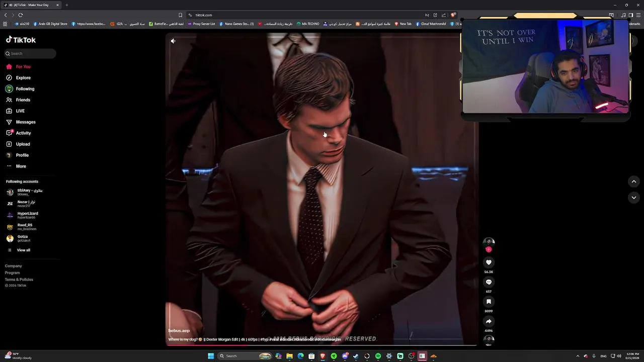Viewport: 644px width, 362px height.
Task: Follow creator with the red plus button
Action: point(489,249)
